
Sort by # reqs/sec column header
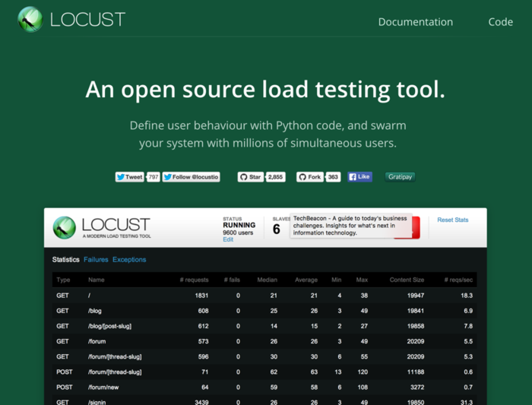(x=458, y=280)
